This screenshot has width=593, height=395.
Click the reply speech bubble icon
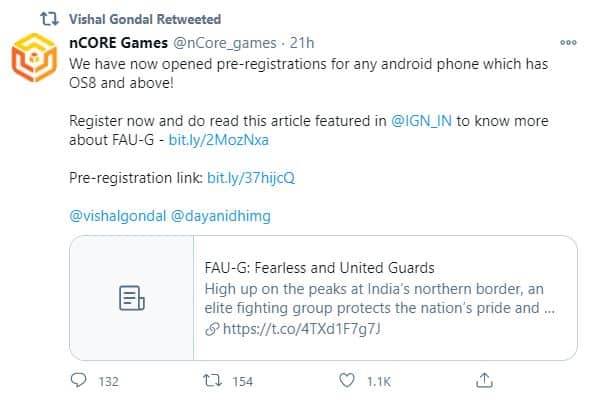point(79,380)
